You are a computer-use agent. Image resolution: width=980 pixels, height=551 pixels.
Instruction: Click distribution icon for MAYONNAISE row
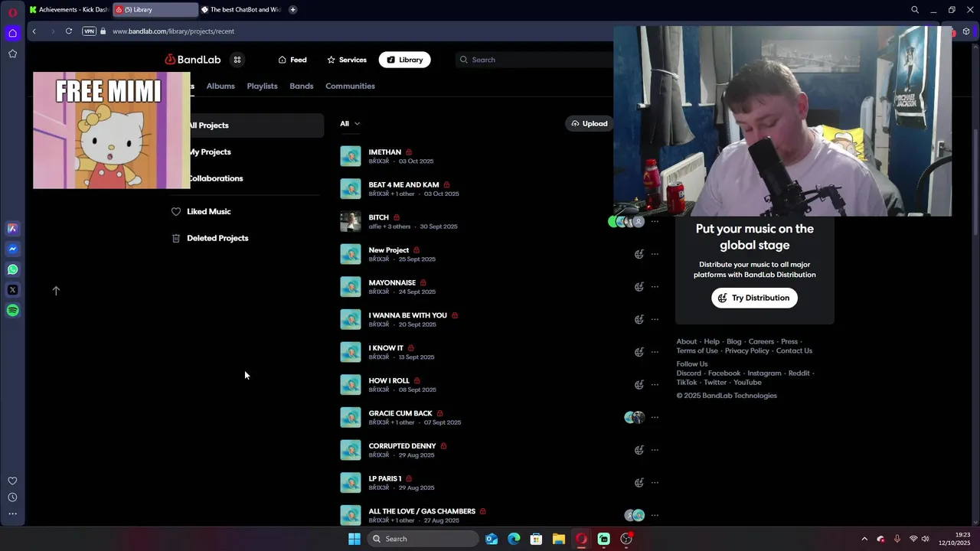click(639, 287)
